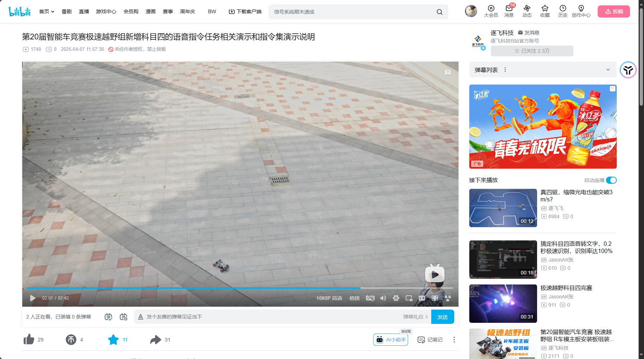This screenshot has height=359, width=644.
Task: Click large play overlay on video
Action: (x=435, y=274)
